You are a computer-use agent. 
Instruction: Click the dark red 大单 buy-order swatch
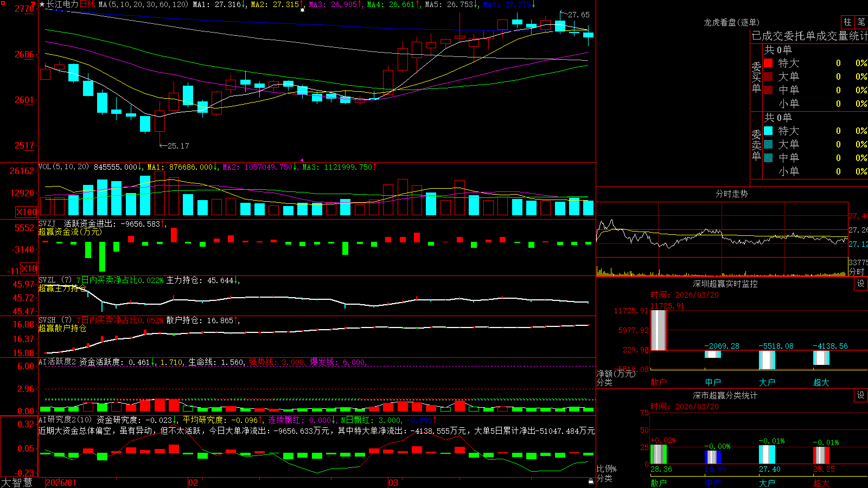click(x=768, y=76)
